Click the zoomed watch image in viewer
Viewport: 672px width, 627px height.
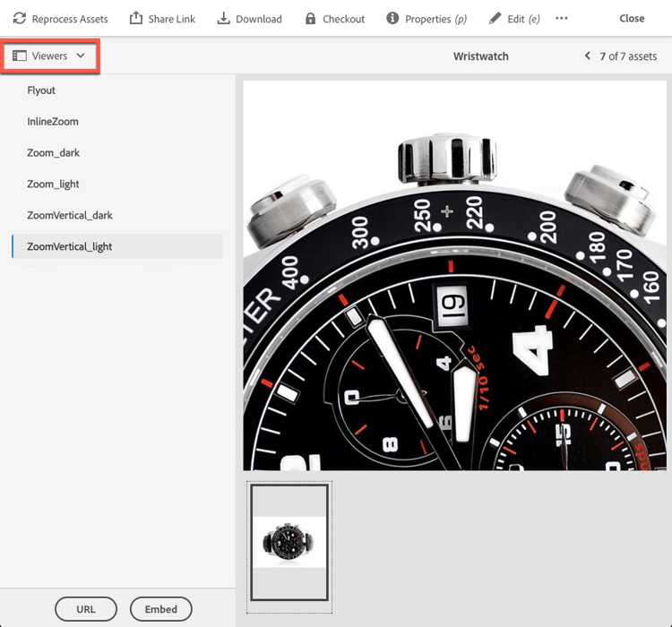click(454, 276)
